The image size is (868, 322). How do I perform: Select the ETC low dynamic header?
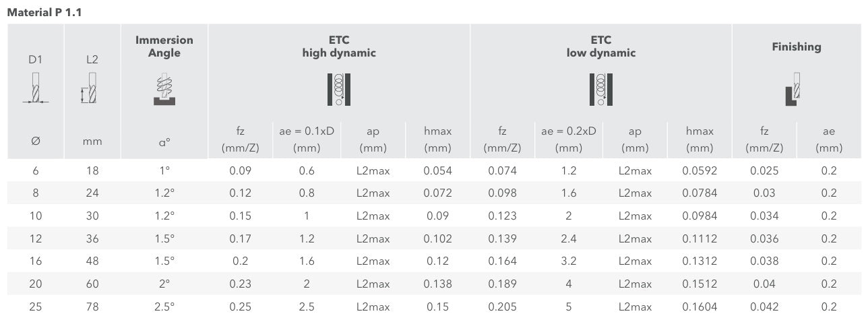pyautogui.click(x=600, y=46)
